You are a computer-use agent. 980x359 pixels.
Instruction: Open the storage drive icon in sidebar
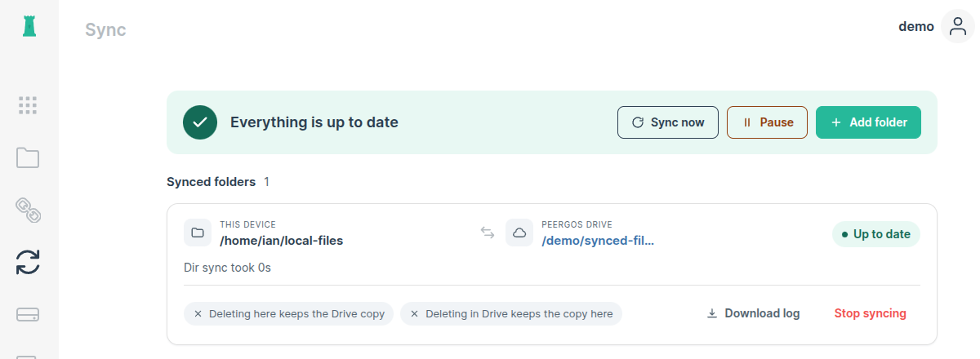pyautogui.click(x=28, y=314)
